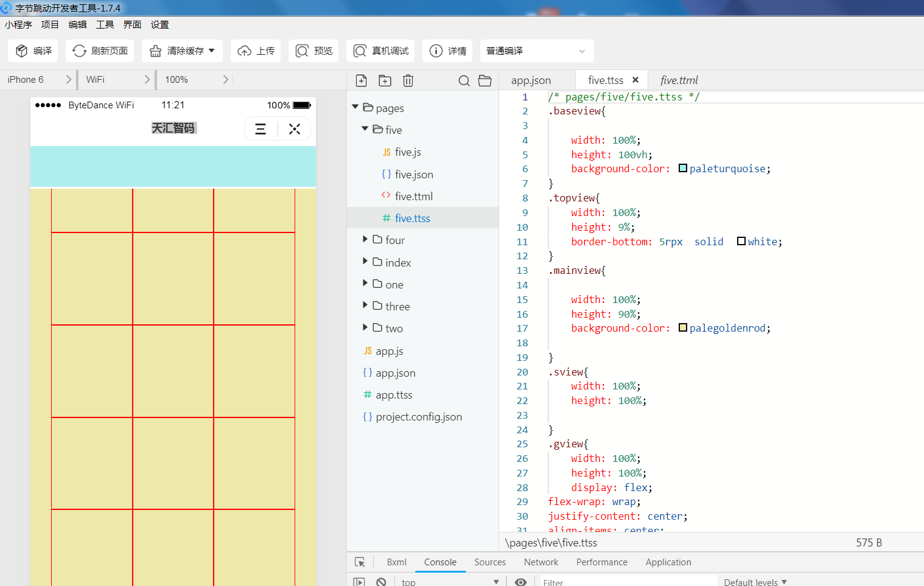
Task: Open the iPhone 6 device selector
Action: [39, 80]
